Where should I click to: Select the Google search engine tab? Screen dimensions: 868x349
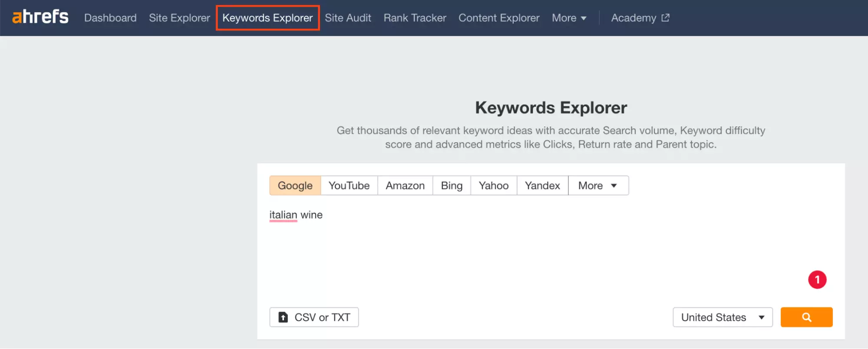(295, 186)
